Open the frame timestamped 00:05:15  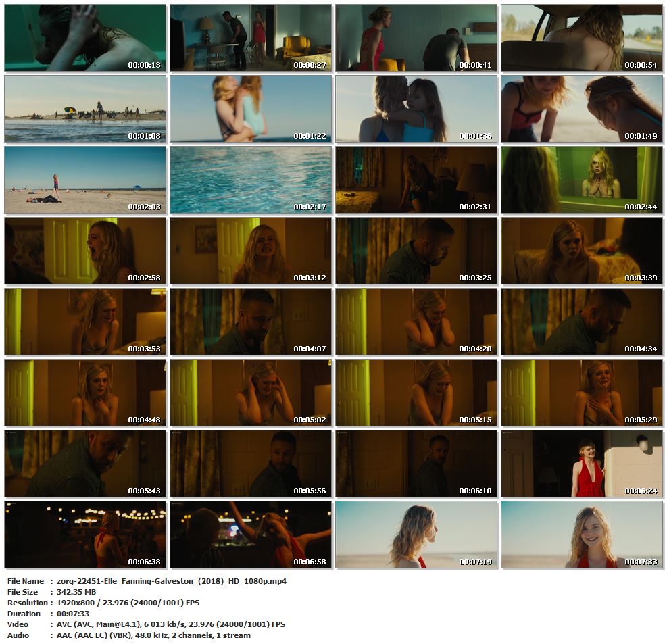[416, 393]
